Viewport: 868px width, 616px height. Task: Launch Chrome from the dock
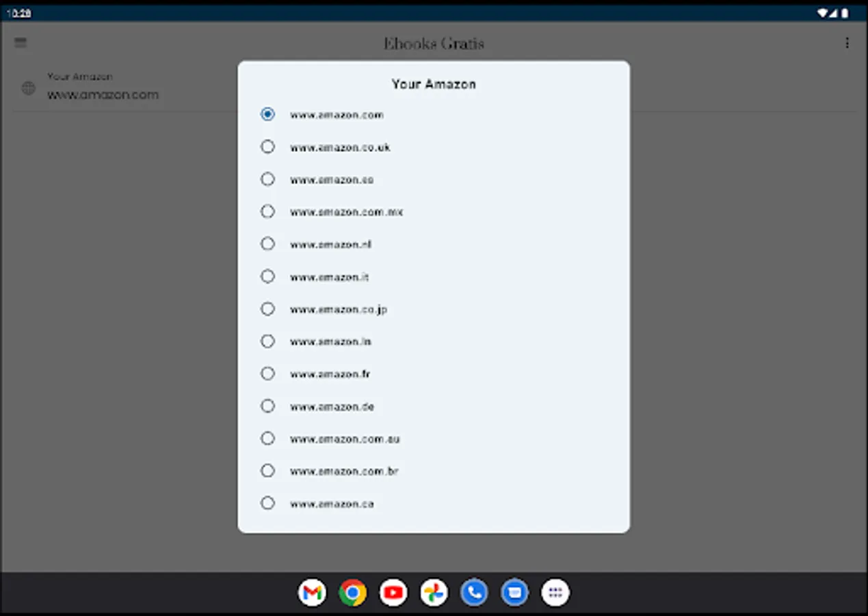click(352, 593)
